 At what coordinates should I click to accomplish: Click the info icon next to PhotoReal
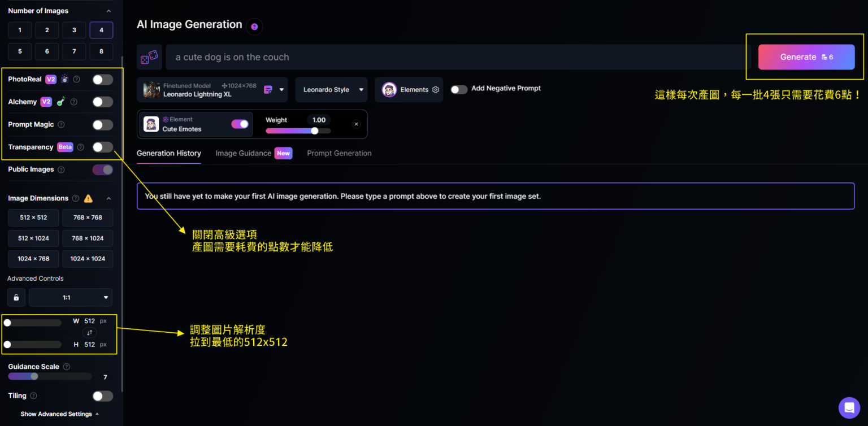[x=77, y=80]
